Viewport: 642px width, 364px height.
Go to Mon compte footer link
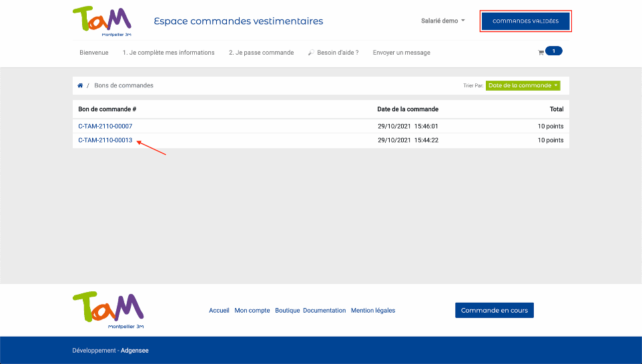pos(252,311)
